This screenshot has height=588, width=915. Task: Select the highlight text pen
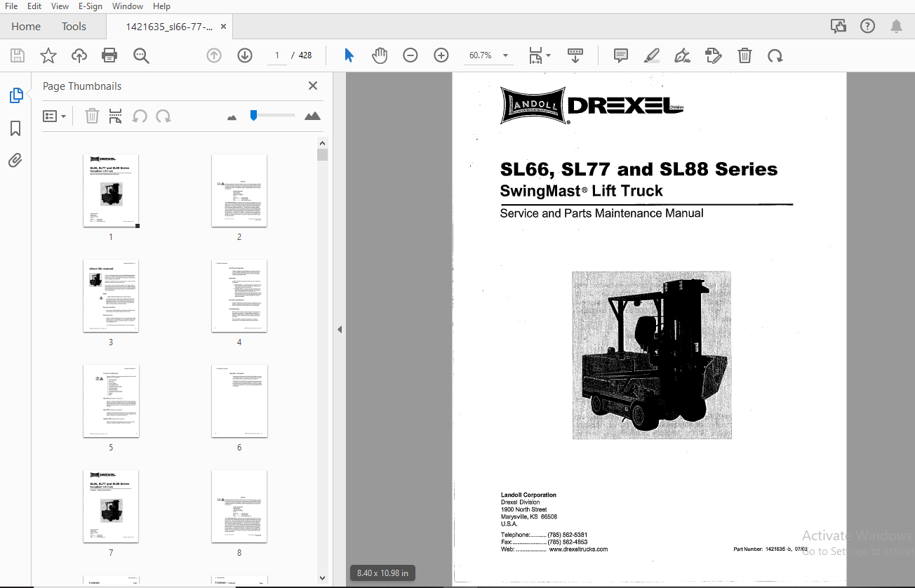(652, 55)
